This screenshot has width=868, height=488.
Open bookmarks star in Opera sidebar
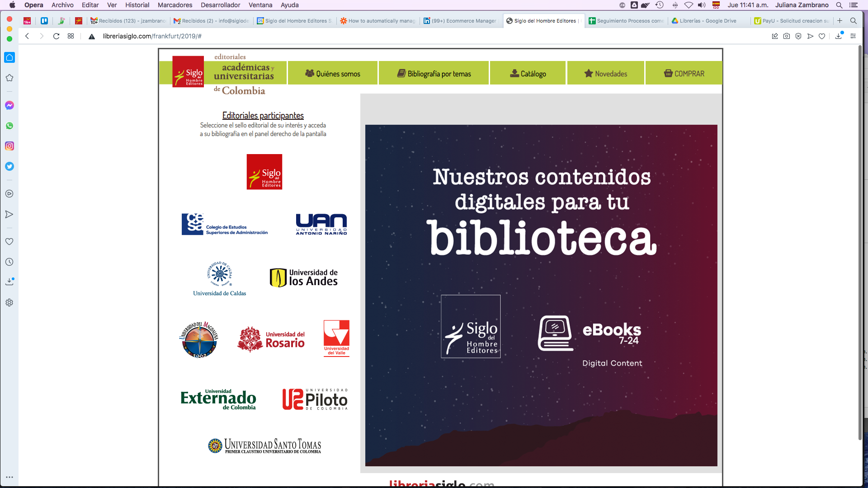[x=9, y=78]
